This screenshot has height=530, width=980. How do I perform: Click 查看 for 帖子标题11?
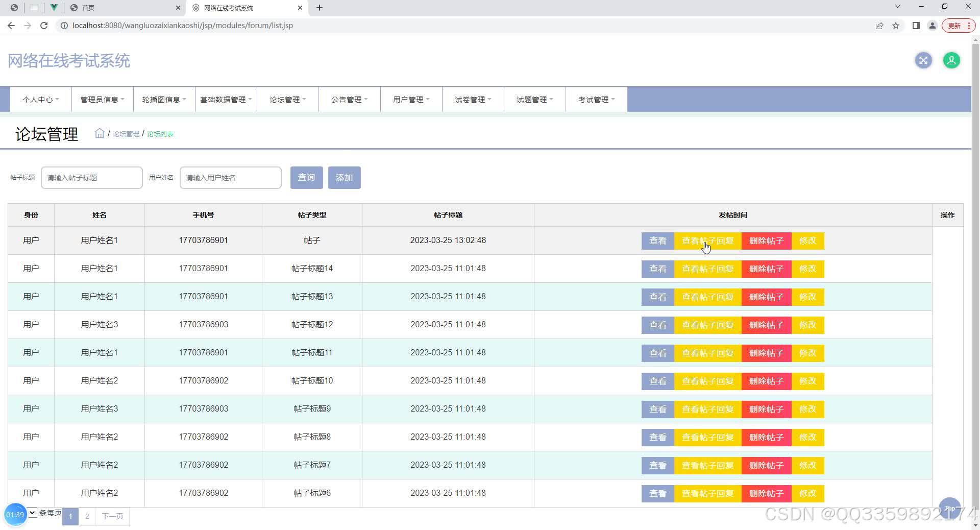pos(657,353)
